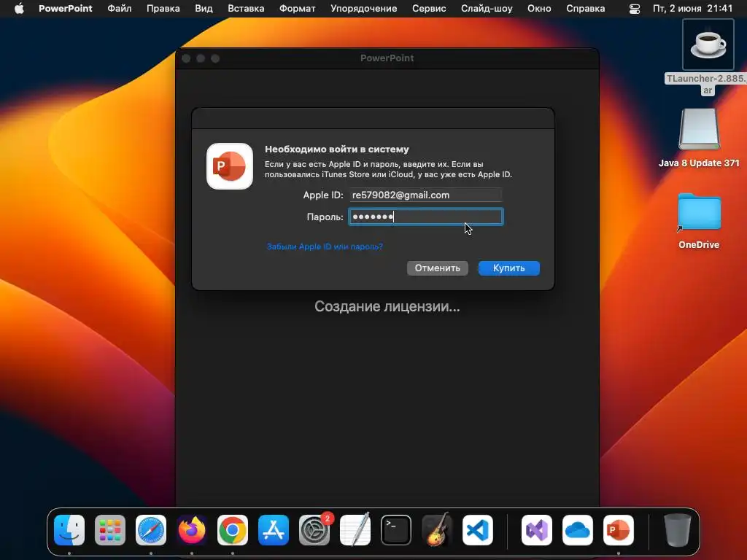Open the Trash in the Dock
The image size is (747, 560).
pos(677,529)
